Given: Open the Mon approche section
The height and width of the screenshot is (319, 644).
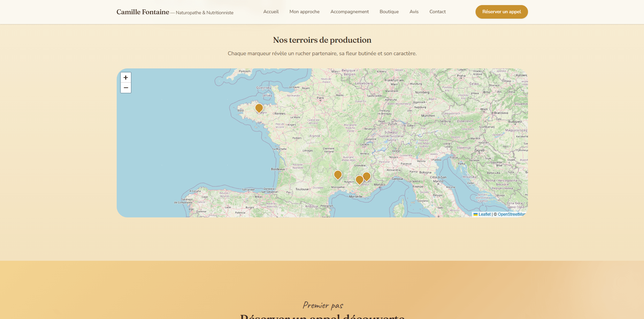Looking at the screenshot, I should 304,12.
